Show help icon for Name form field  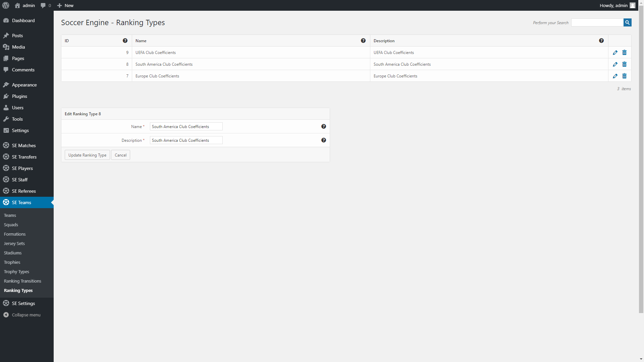point(323,126)
